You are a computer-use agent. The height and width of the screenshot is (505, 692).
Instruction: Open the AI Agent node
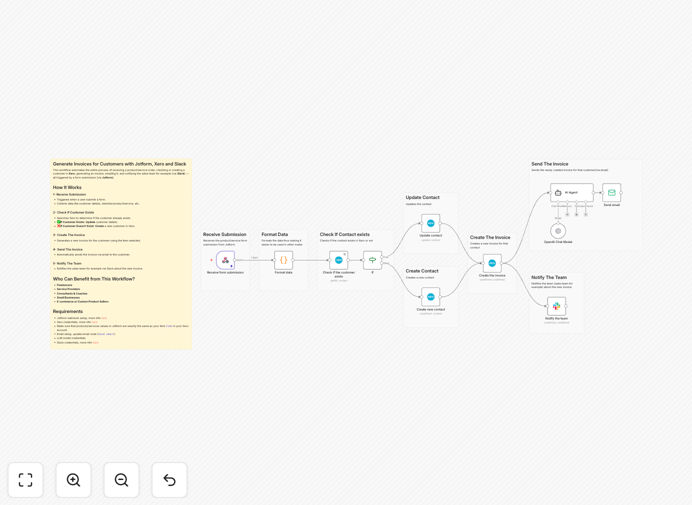pyautogui.click(x=572, y=192)
